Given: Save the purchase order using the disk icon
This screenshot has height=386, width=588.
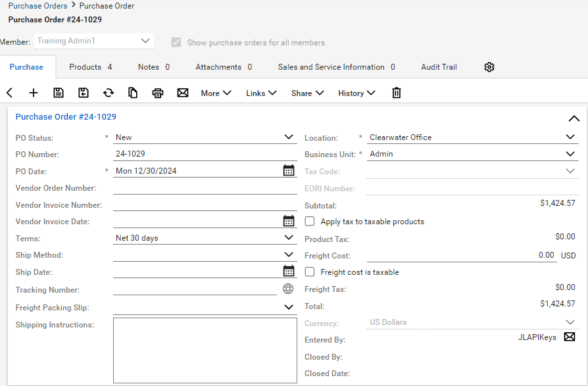Looking at the screenshot, I should point(59,93).
